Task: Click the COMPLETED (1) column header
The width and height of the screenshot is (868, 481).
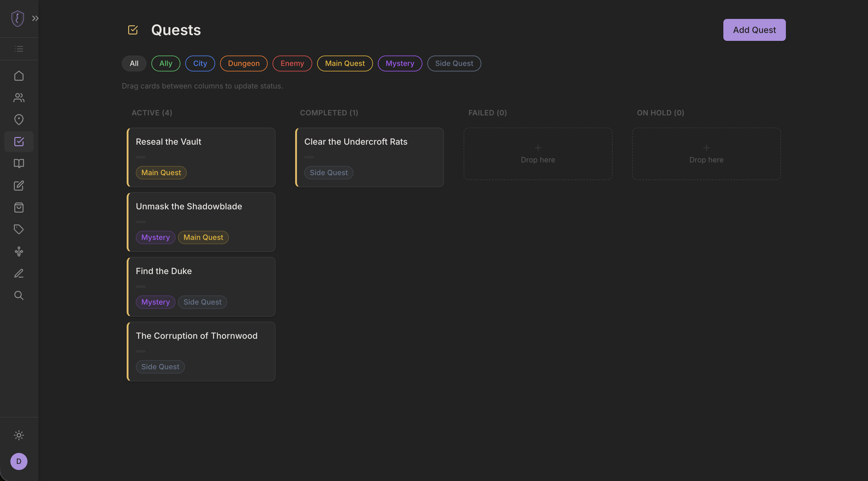Action: [329, 113]
